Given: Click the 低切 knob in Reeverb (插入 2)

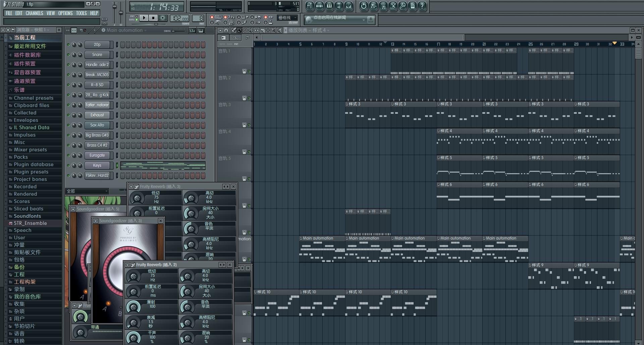Looking at the screenshot, I should 133,276.
